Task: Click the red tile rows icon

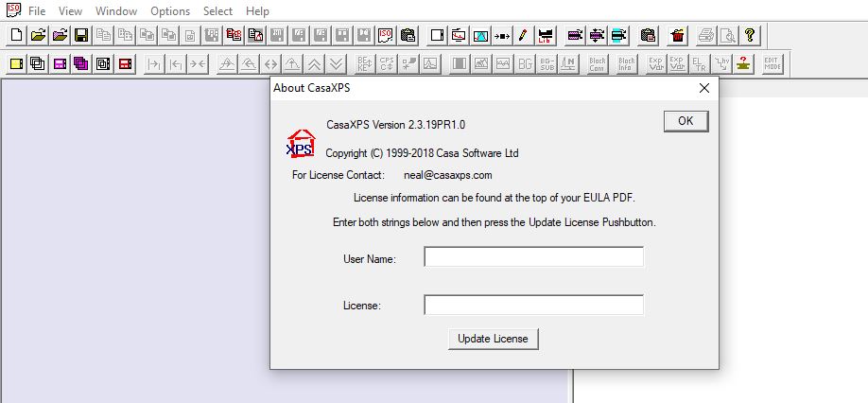Action: tap(125, 63)
